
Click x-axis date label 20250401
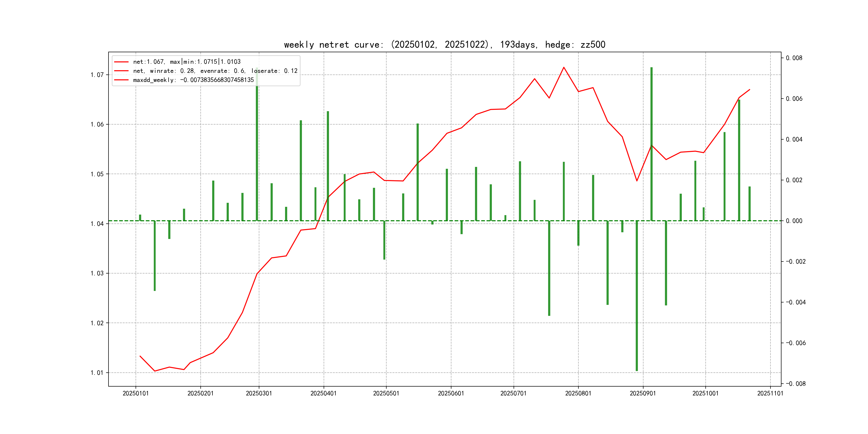(323, 393)
